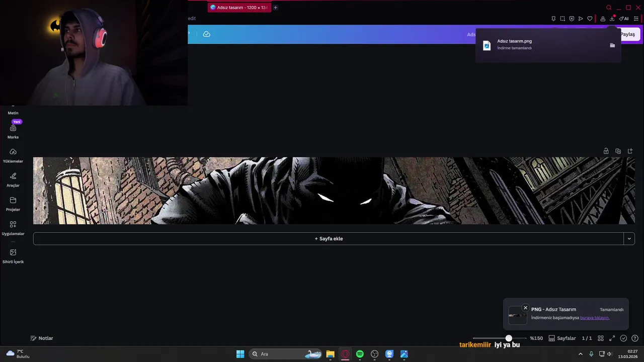
Task: Open a new browser tab
Action: tap(275, 8)
